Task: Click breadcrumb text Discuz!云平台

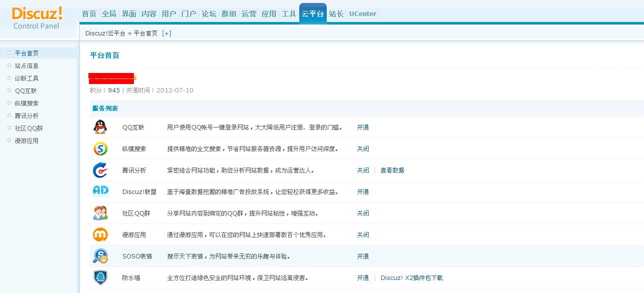Action: [x=105, y=33]
